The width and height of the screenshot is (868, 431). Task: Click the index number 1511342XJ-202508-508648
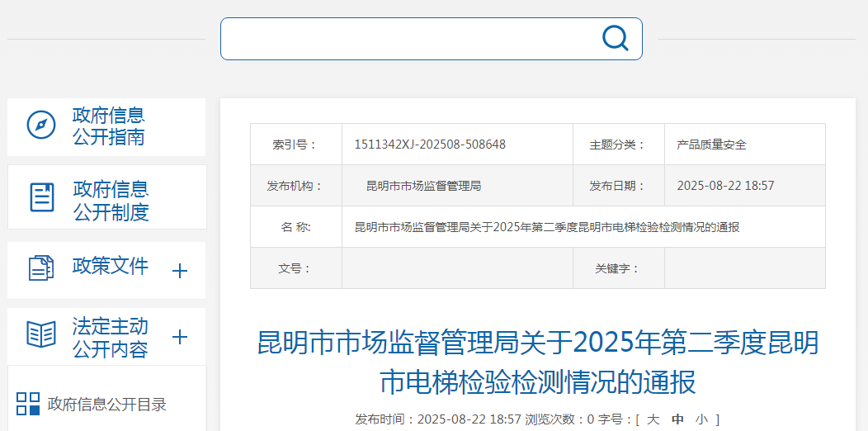(x=429, y=144)
